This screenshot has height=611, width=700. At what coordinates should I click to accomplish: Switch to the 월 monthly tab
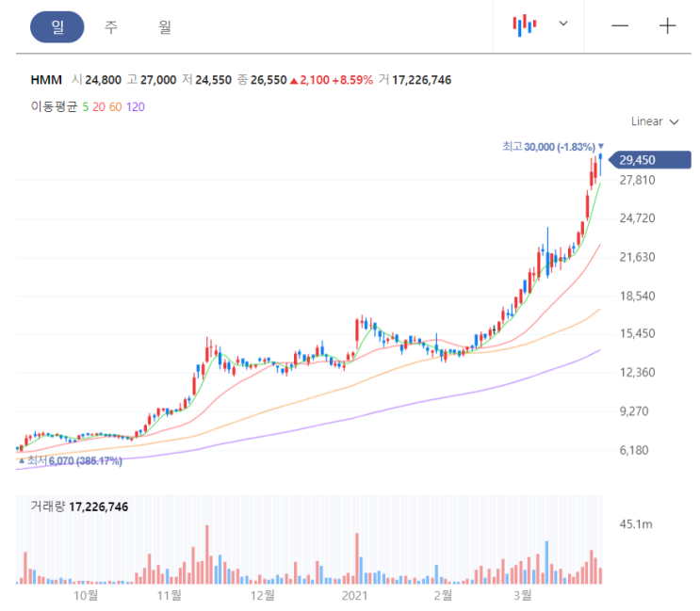tap(165, 27)
